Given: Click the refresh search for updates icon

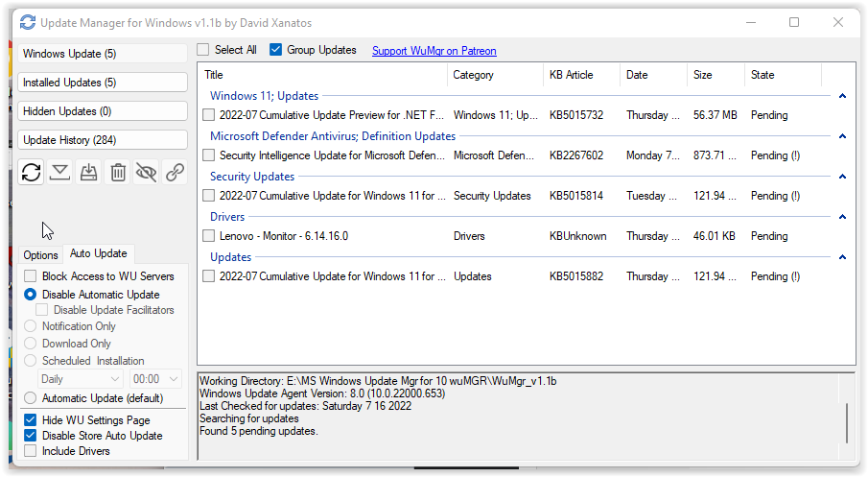Looking at the screenshot, I should (32, 172).
